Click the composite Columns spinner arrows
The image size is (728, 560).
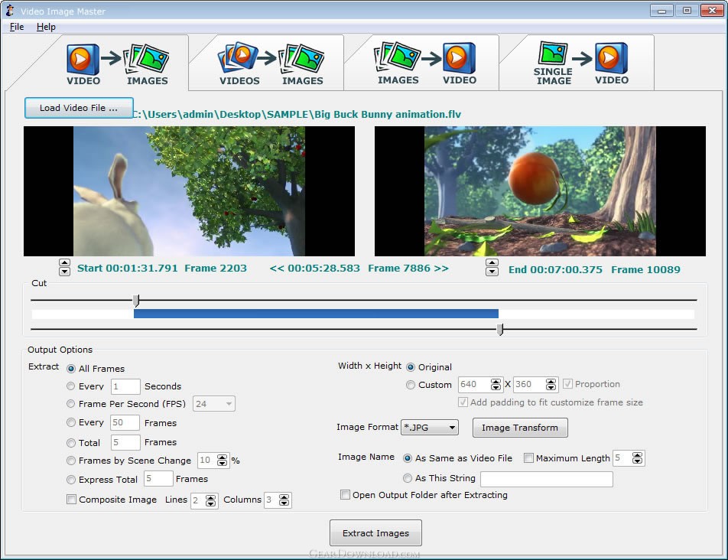pyautogui.click(x=284, y=500)
